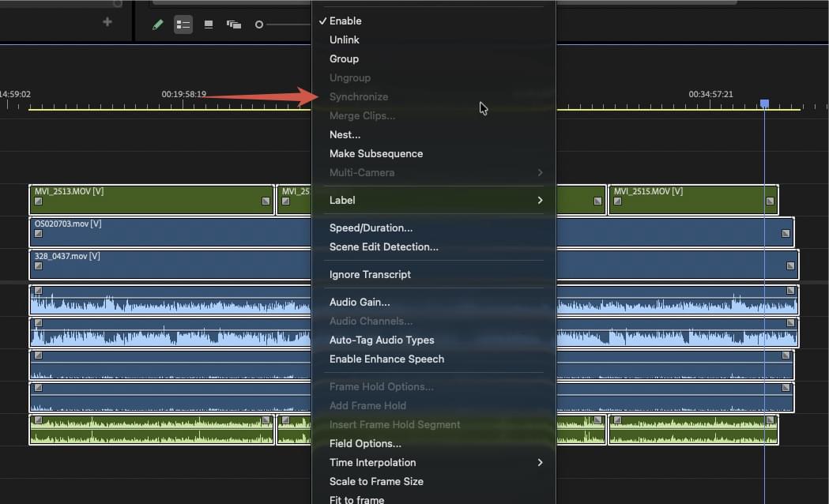The height and width of the screenshot is (504, 829).
Task: Click the plus icon at top left
Action: [107, 21]
